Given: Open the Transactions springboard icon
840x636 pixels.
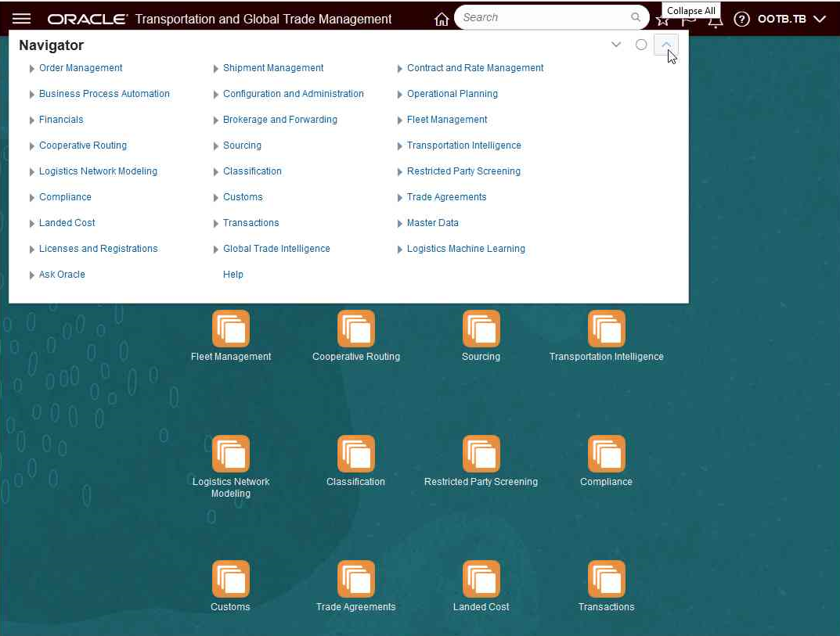Looking at the screenshot, I should [x=607, y=579].
